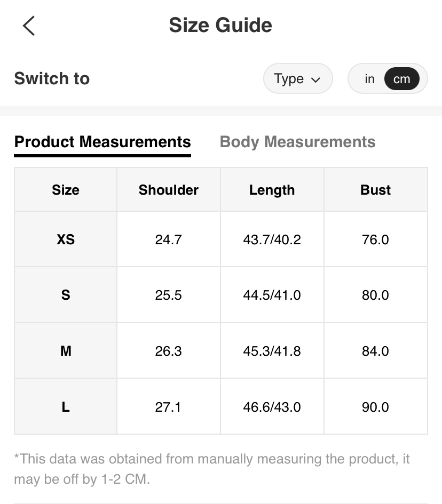Select the cm unit option
Image resolution: width=442 pixels, height=504 pixels.
coord(401,79)
